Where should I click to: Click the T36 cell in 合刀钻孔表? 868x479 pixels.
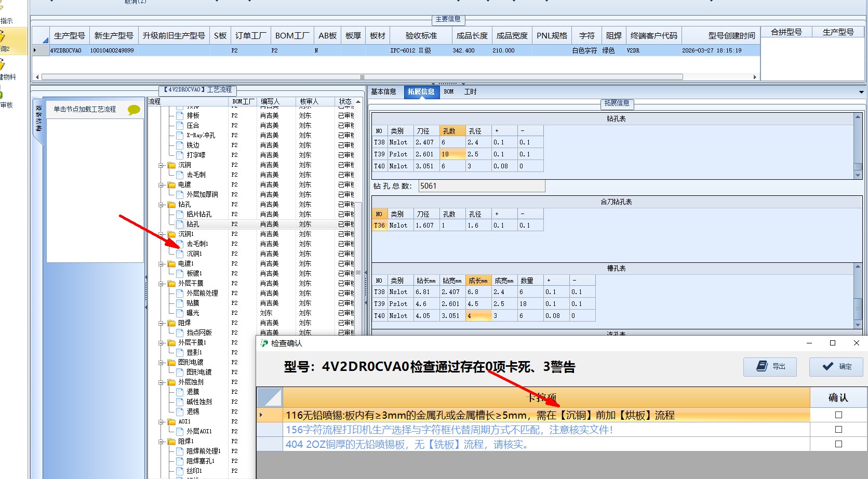pos(380,225)
